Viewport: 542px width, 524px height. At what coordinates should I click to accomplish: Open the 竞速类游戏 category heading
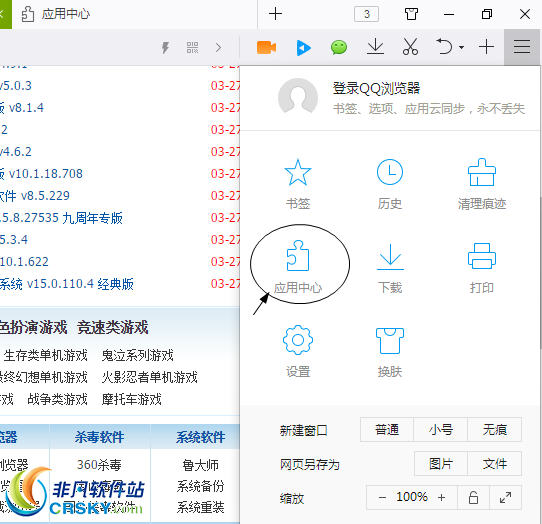click(x=113, y=327)
